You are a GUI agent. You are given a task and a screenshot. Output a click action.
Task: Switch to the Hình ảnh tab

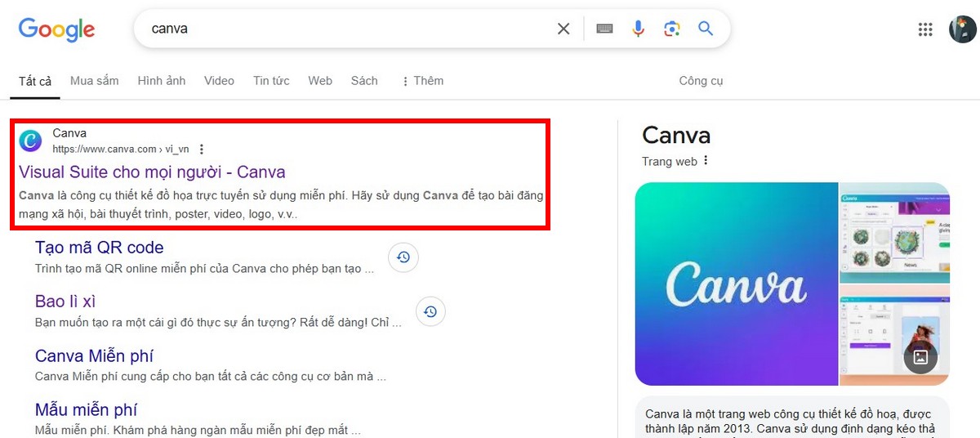(162, 81)
